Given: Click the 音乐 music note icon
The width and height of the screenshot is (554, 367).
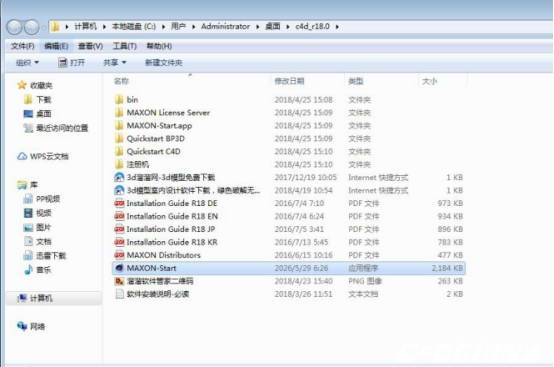Looking at the screenshot, I should (28, 270).
